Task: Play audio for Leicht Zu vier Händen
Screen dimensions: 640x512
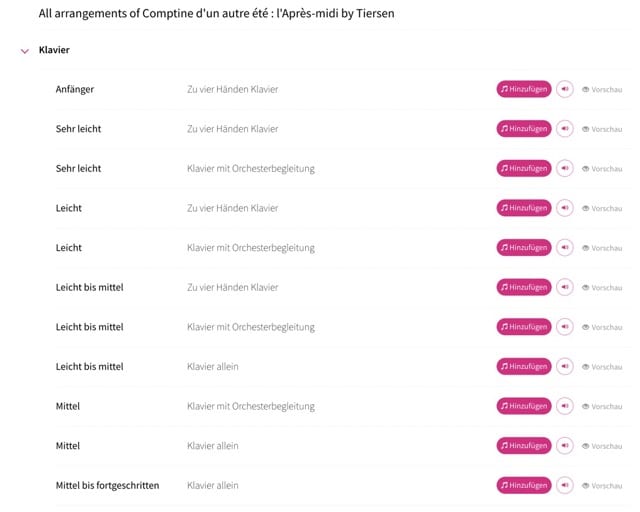Action: [x=564, y=208]
